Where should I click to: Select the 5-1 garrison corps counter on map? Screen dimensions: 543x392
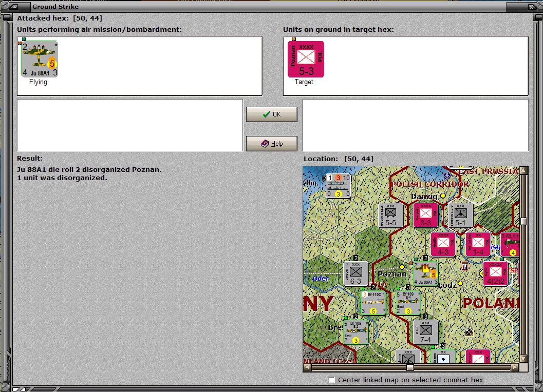[x=461, y=215]
